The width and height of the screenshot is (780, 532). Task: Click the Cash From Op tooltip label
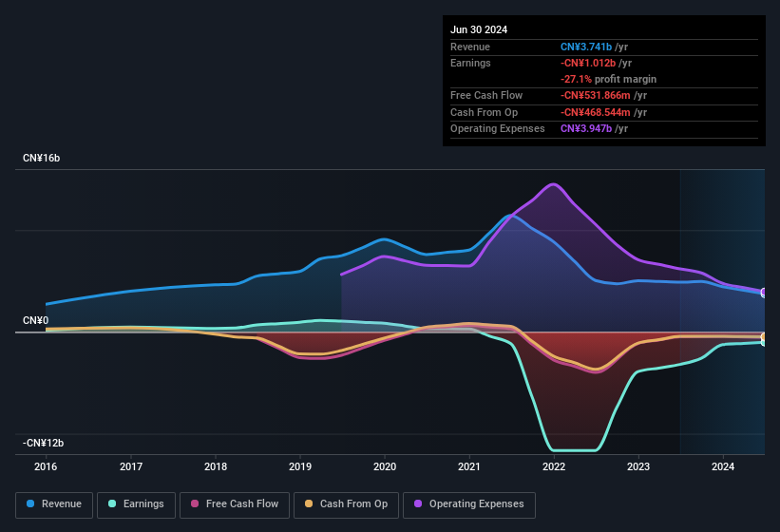tap(484, 112)
